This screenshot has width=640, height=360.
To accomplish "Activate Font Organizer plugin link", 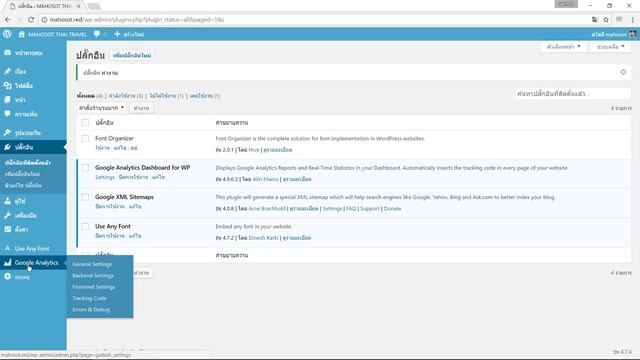I will (x=102, y=148).
